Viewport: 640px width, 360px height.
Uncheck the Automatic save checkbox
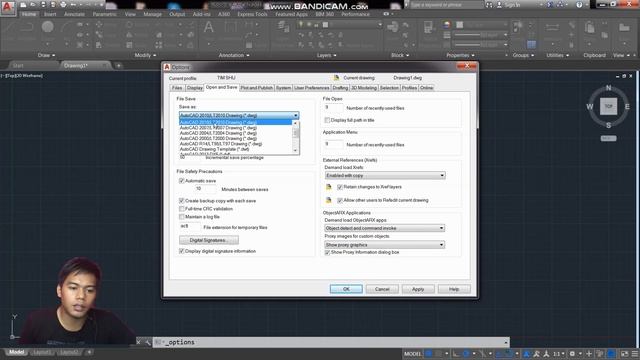click(x=182, y=180)
